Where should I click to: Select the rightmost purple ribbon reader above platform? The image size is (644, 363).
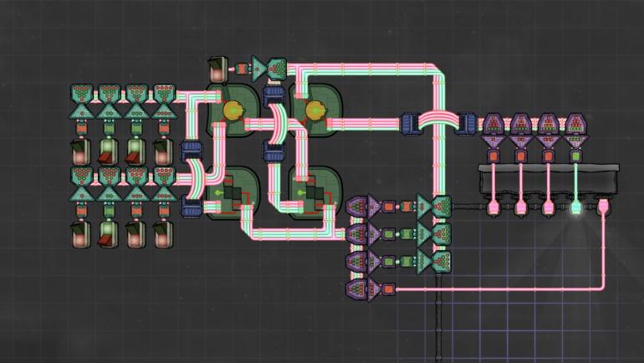click(575, 125)
